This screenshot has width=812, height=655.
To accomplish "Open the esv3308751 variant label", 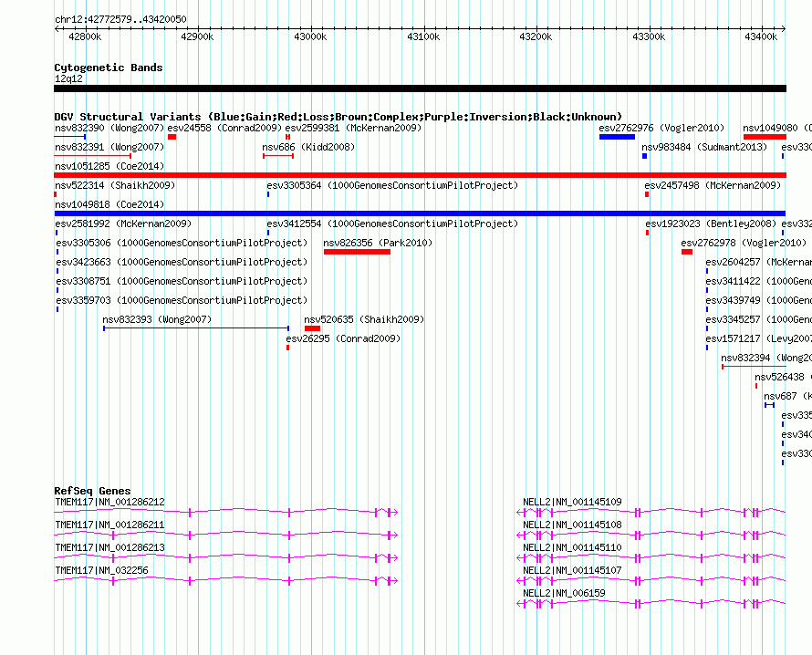I will click(182, 281).
